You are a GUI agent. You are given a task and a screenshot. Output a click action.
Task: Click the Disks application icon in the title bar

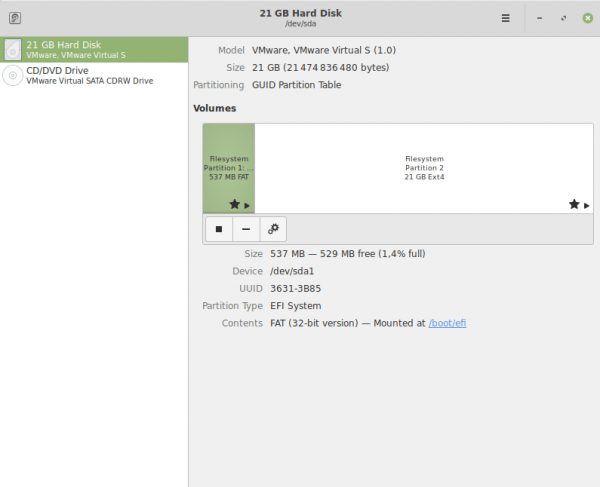pos(15,18)
